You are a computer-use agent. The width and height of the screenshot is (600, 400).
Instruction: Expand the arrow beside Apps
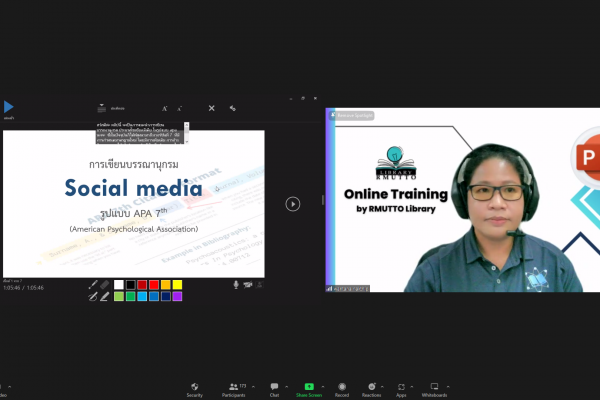pyautogui.click(x=412, y=387)
